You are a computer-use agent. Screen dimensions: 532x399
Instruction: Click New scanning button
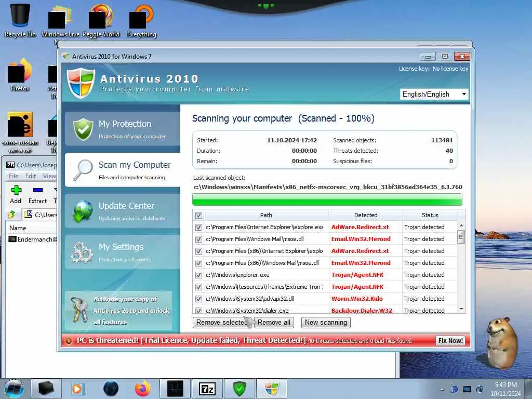pyautogui.click(x=326, y=322)
